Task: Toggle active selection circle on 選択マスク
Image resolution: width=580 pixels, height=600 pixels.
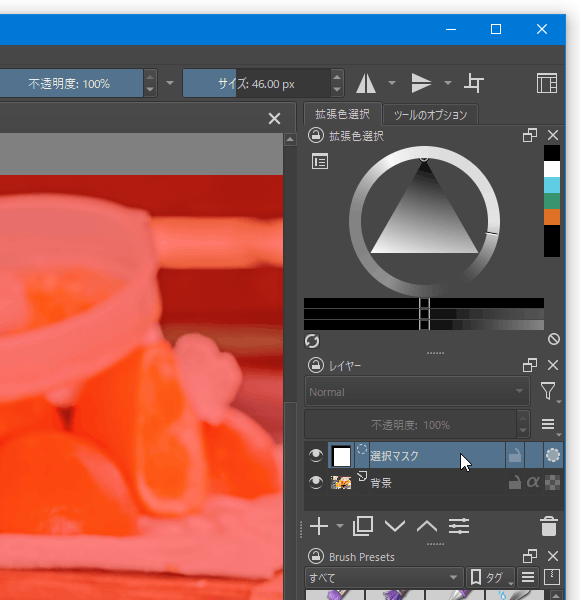Action: 553,455
